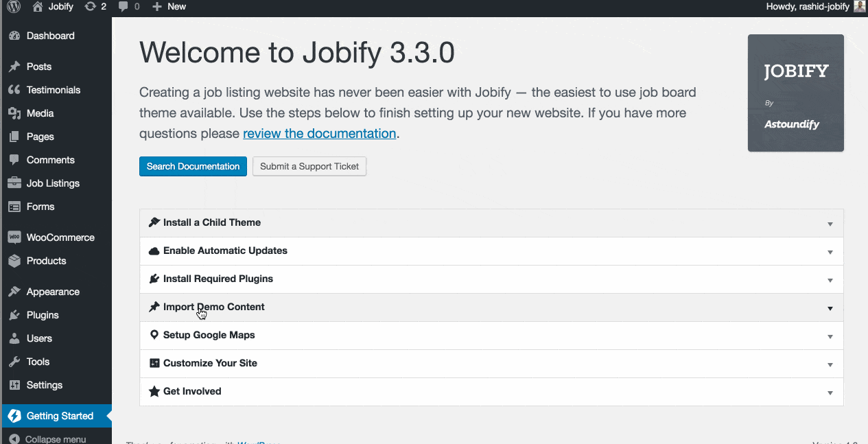Viewport: 868px width, 444px height.
Task: Click the Collapse menu arrow icon
Action: (x=14, y=439)
